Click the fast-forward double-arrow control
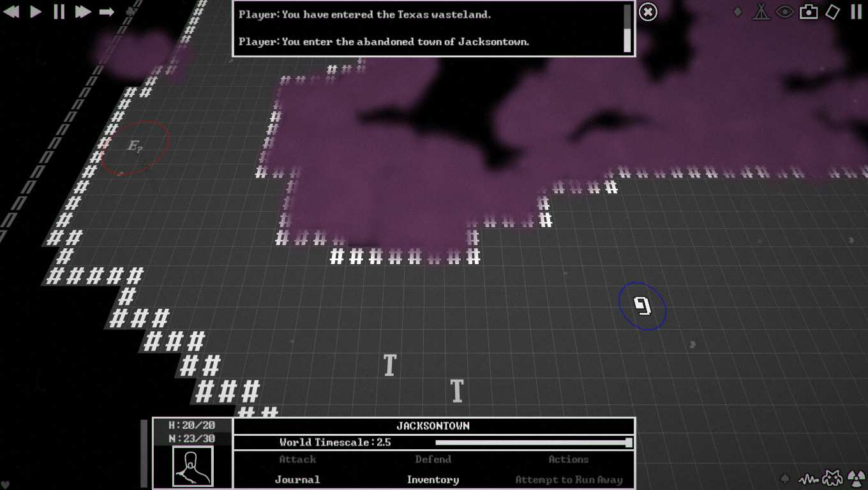The width and height of the screenshot is (868, 490). (83, 11)
